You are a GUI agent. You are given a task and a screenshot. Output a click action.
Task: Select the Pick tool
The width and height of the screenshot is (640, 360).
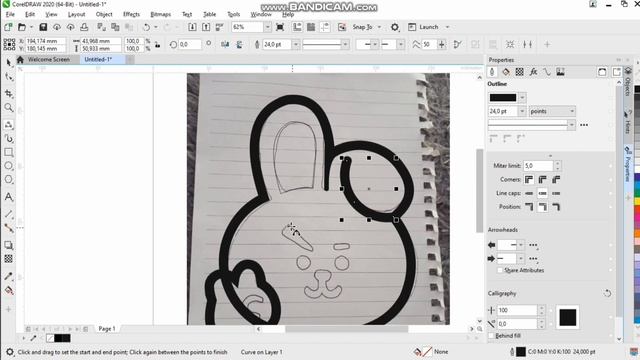coord(9,62)
